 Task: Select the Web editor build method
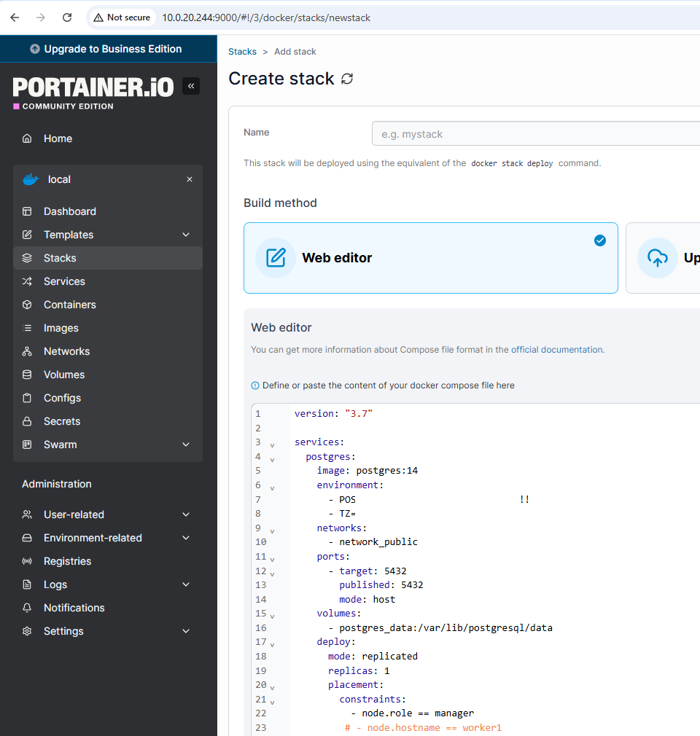(430, 258)
